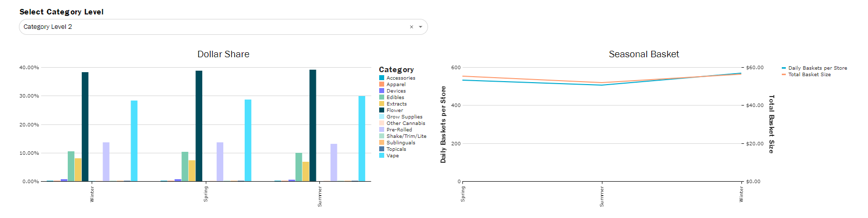This screenshot has width=868, height=218.
Task: Click Topicals in the category legend
Action: pos(396,149)
